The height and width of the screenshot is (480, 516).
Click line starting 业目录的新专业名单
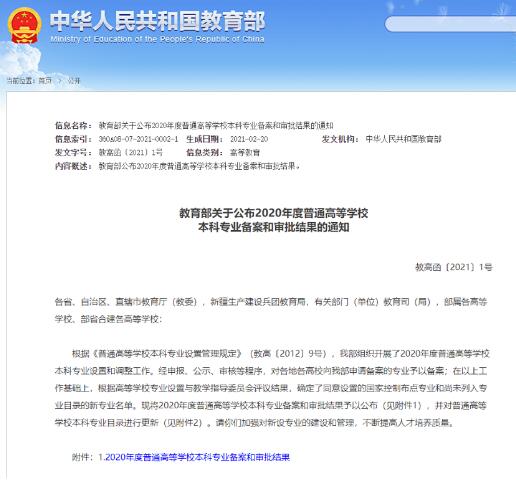coord(271,405)
